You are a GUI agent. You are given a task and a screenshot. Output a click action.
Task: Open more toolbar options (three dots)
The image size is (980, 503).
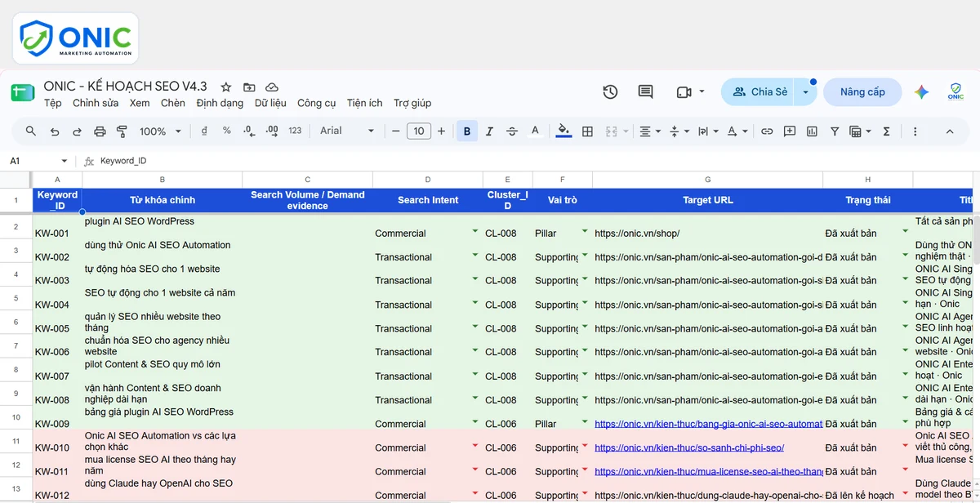(915, 131)
